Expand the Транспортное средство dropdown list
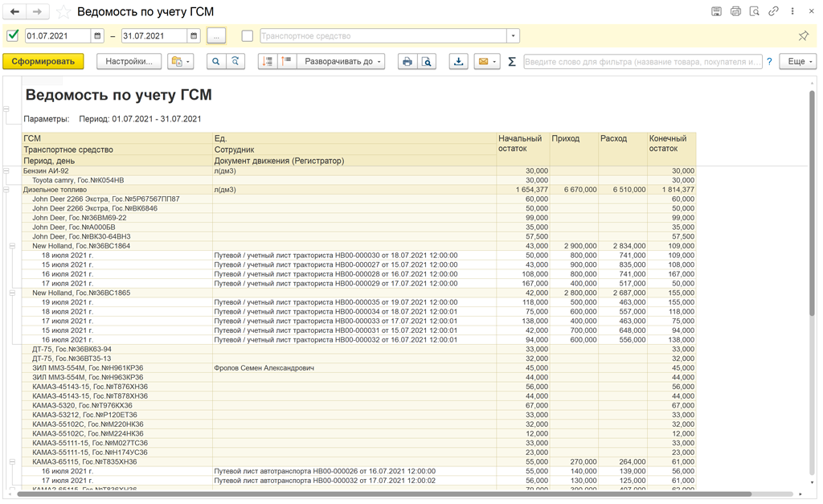Viewport: 823px width, 504px height. (x=513, y=36)
